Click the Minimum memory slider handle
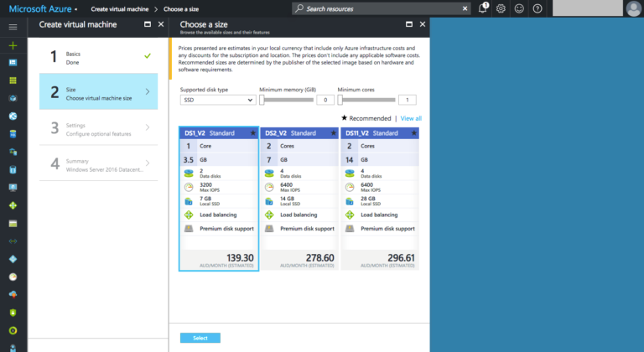The image size is (644, 352). (x=262, y=100)
